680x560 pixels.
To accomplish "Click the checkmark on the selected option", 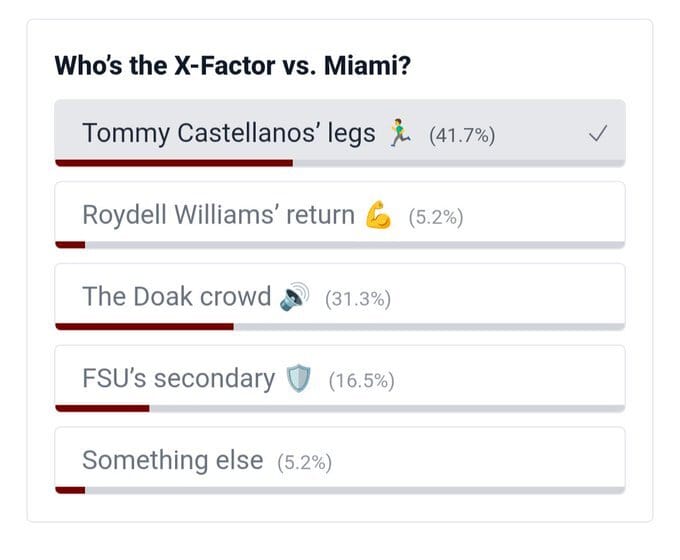I will click(x=597, y=134).
